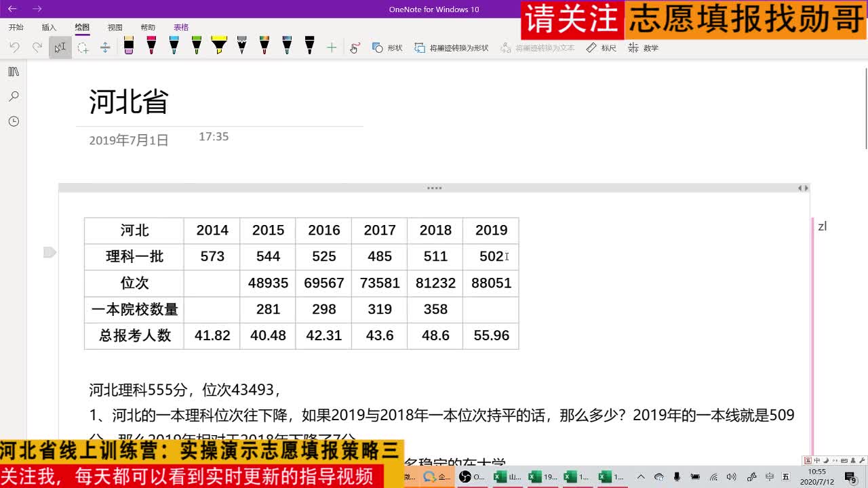Go back with the back arrow
Image resolution: width=868 pixels, height=488 pixels.
point(12,9)
